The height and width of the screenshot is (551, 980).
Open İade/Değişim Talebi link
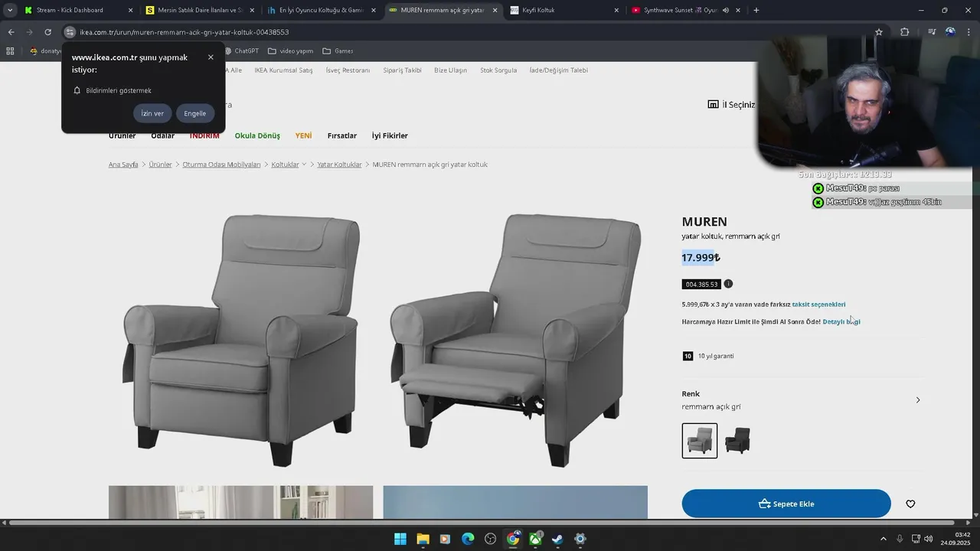[x=559, y=70]
